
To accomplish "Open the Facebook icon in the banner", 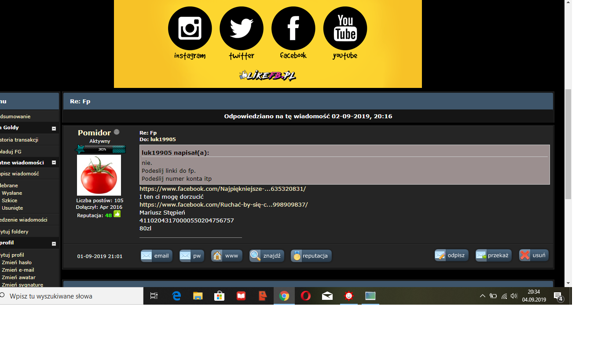I will 293,29.
